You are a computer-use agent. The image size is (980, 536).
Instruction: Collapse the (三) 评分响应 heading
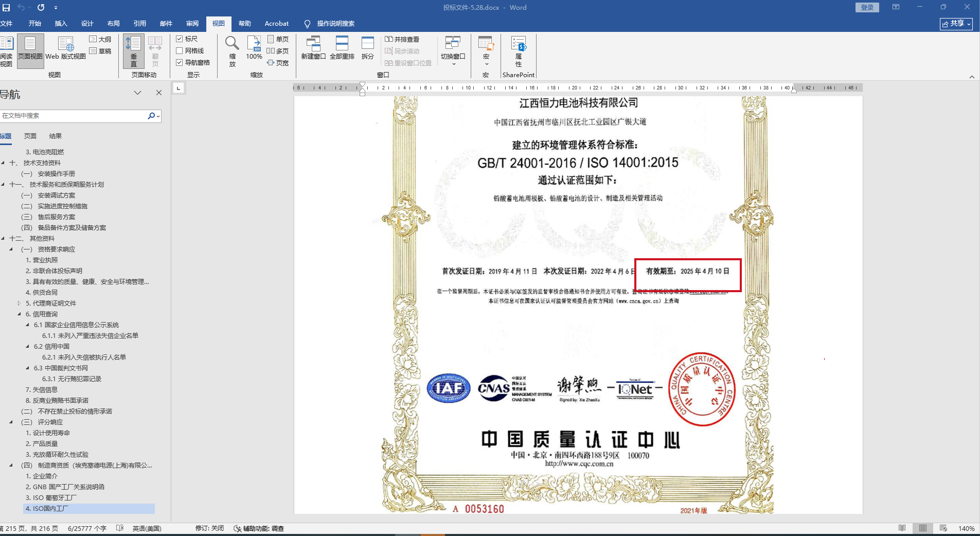pyautogui.click(x=11, y=422)
